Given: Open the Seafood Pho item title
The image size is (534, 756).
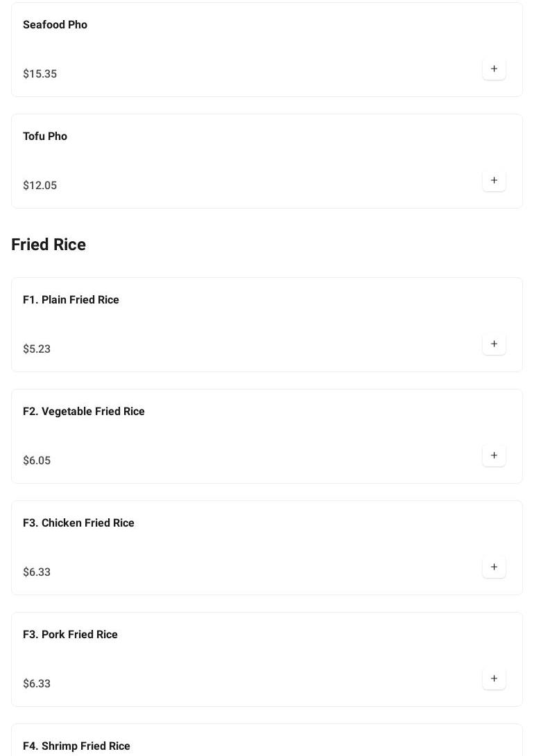Looking at the screenshot, I should [x=55, y=25].
